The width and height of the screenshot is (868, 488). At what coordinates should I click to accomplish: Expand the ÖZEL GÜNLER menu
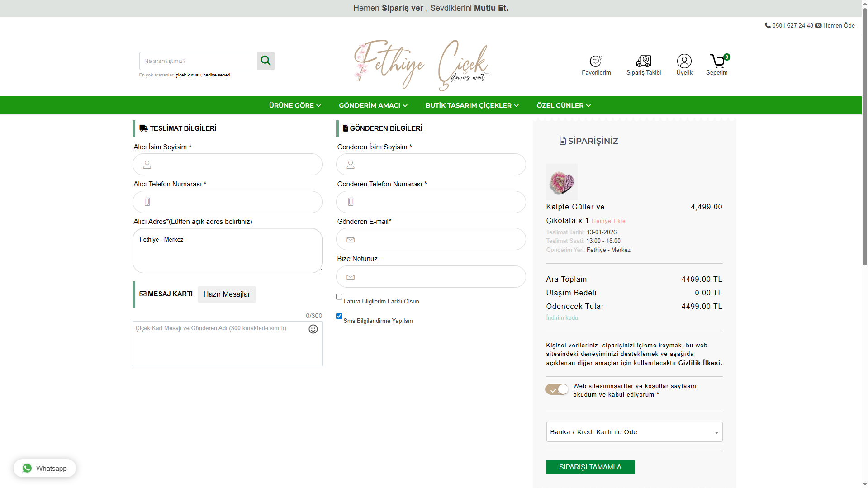[564, 105]
